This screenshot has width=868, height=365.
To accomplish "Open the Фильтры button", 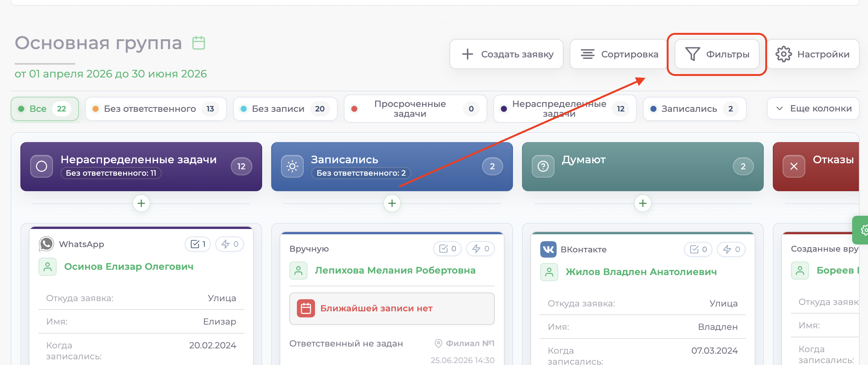I will tap(717, 54).
